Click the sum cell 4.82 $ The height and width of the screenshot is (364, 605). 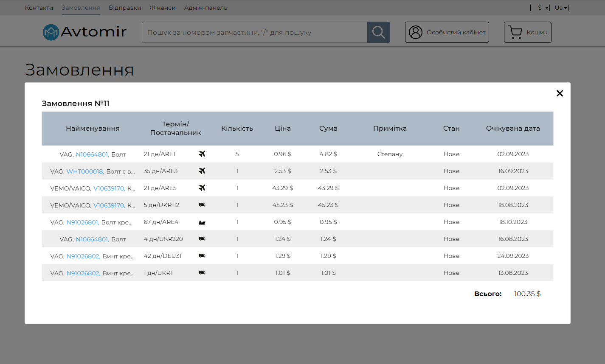pos(328,154)
